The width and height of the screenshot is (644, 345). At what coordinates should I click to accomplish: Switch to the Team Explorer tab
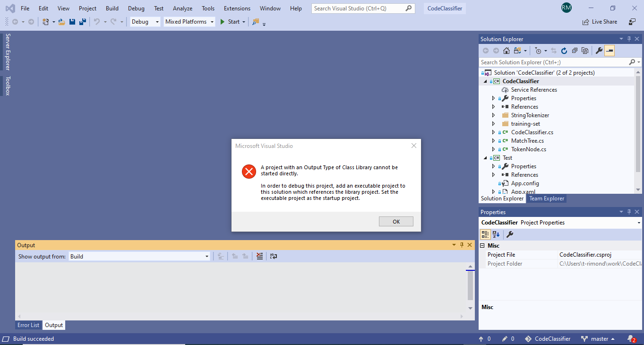[x=546, y=198]
